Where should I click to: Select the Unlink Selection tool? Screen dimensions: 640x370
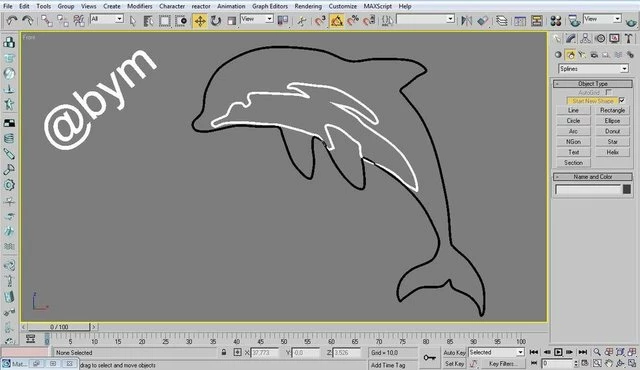tap(63, 20)
